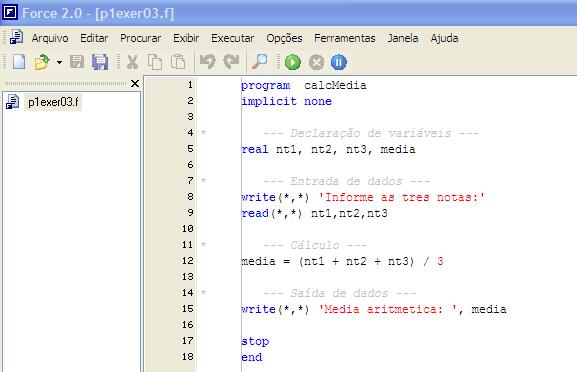Open the Exibir menu
Viewport: 577px width, 372px height.
[186, 38]
